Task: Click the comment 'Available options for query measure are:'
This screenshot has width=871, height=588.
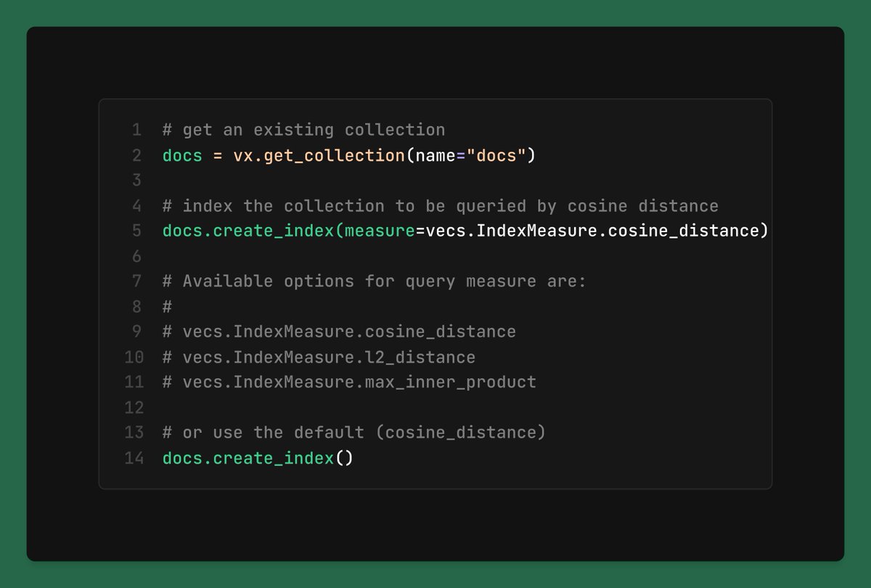Action: coord(374,282)
